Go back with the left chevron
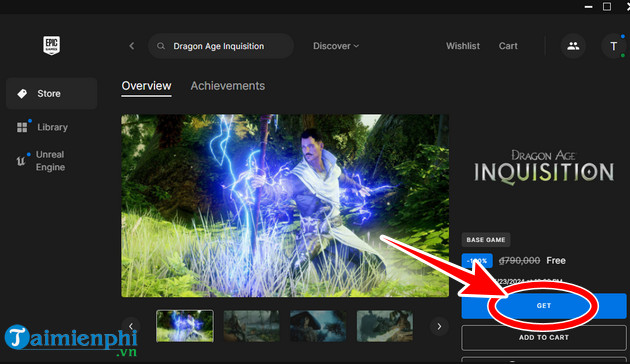The height and width of the screenshot is (364, 630). (132, 46)
